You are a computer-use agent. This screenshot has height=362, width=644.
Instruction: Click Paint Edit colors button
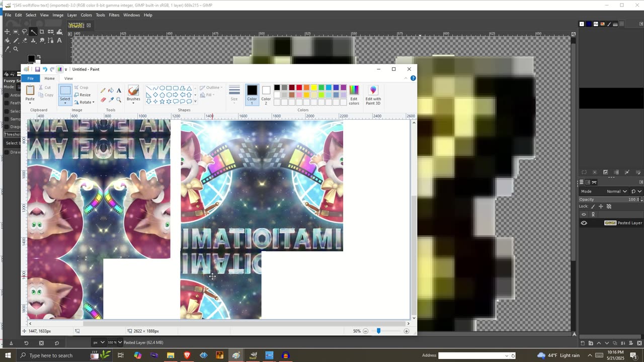(x=354, y=95)
